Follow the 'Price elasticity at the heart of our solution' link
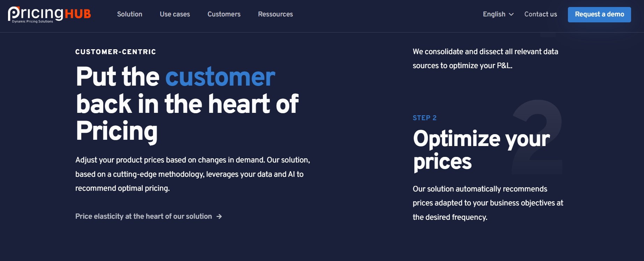This screenshot has height=261, width=644. [x=143, y=216]
